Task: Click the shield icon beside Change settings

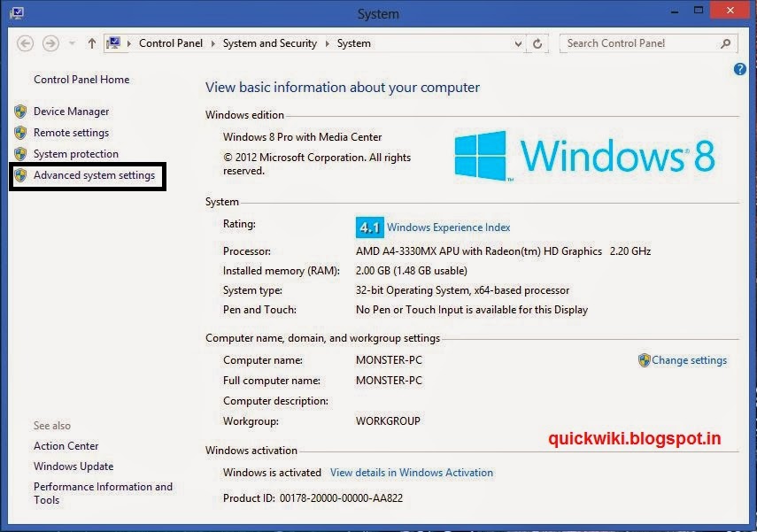Action: pos(644,360)
